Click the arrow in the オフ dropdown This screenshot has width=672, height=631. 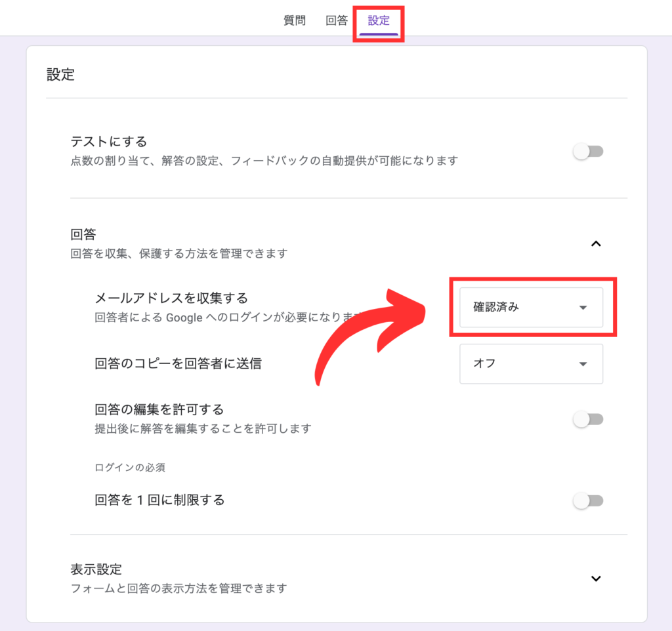tap(583, 364)
